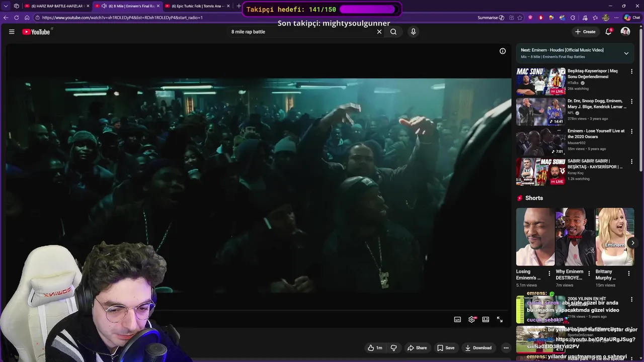Mute the 8 Mile tab audio
644x362 pixels.
104,6
